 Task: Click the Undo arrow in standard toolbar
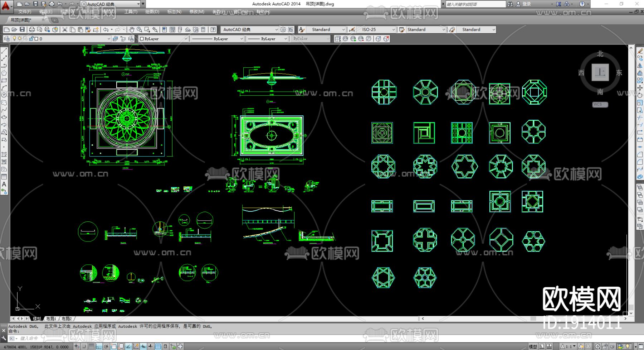pos(106,29)
